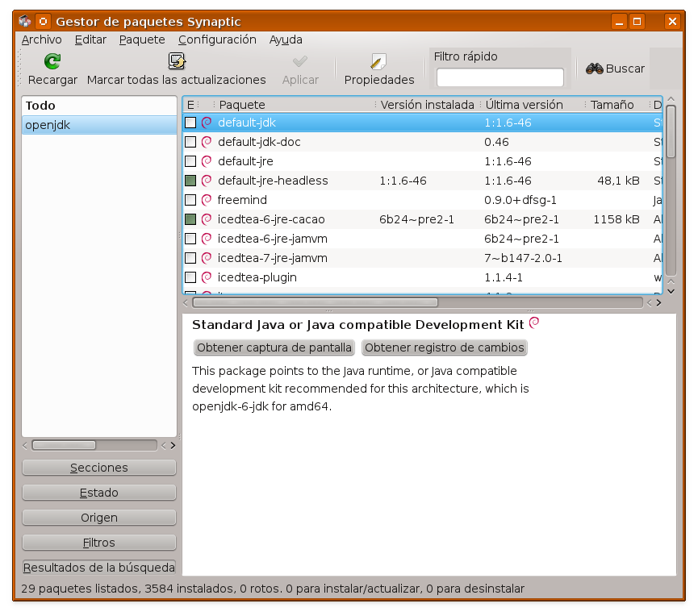Screen dimensions: 698x616
Task: Click Debian swirl icon beside default-jre
Action: 207,161
